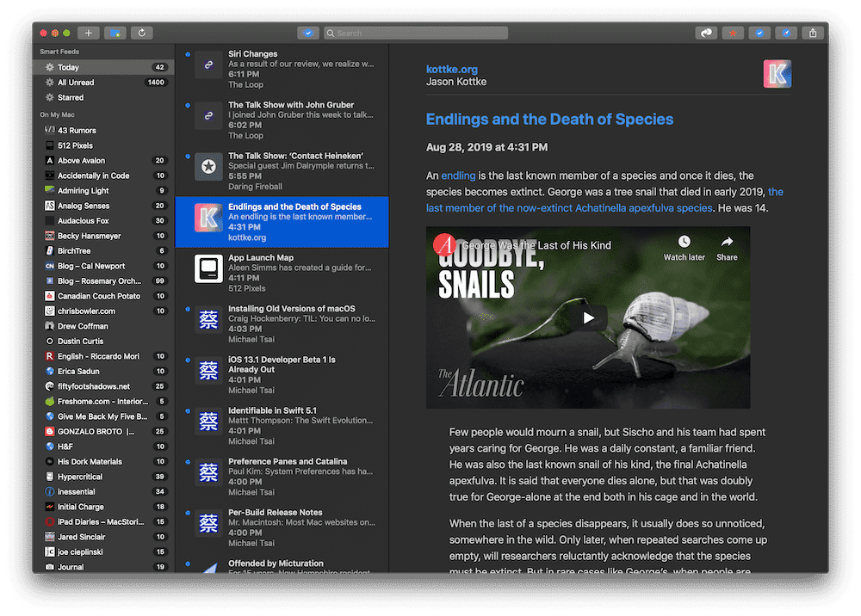Select the Today smart feed
The width and height of the screenshot is (861, 616).
[x=103, y=67]
